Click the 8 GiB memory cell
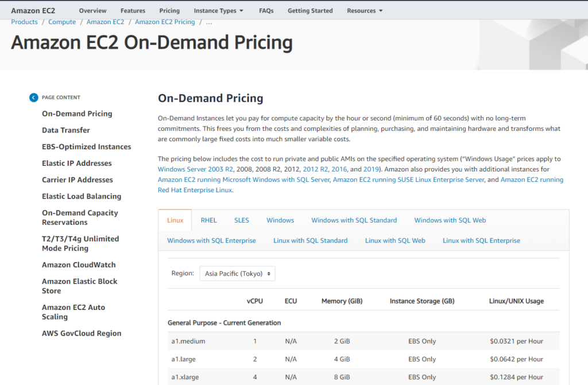588x385 pixels. click(342, 377)
